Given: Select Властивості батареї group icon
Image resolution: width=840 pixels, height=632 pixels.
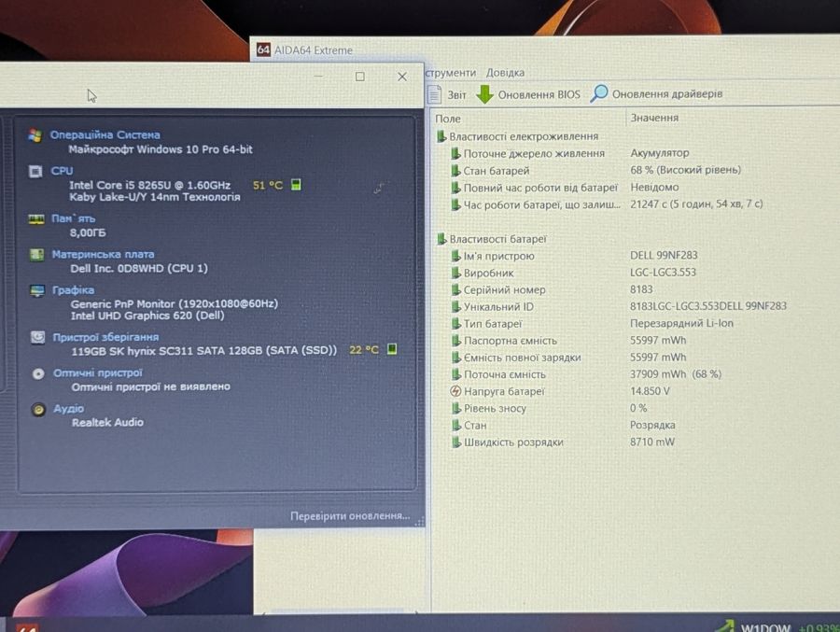Looking at the screenshot, I should pos(441,239).
